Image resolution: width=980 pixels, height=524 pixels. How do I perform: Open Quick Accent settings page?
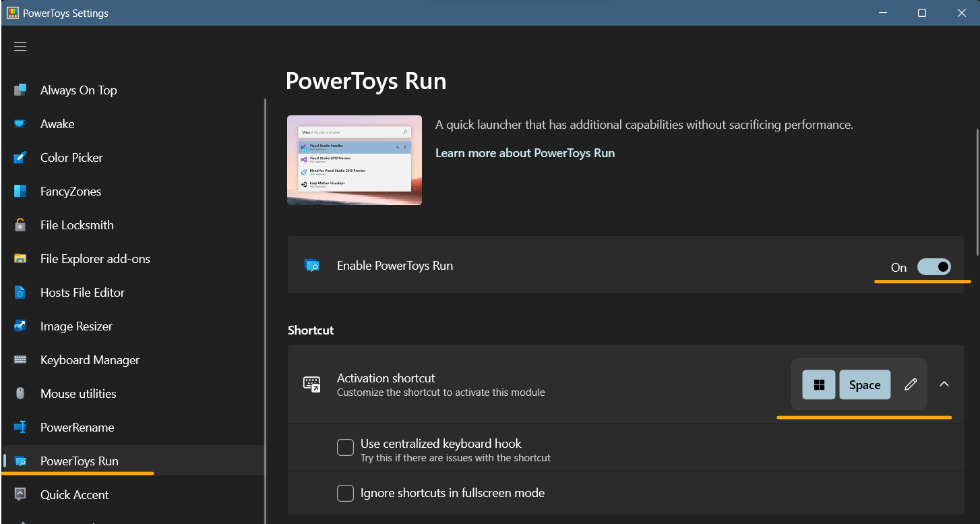(x=74, y=494)
